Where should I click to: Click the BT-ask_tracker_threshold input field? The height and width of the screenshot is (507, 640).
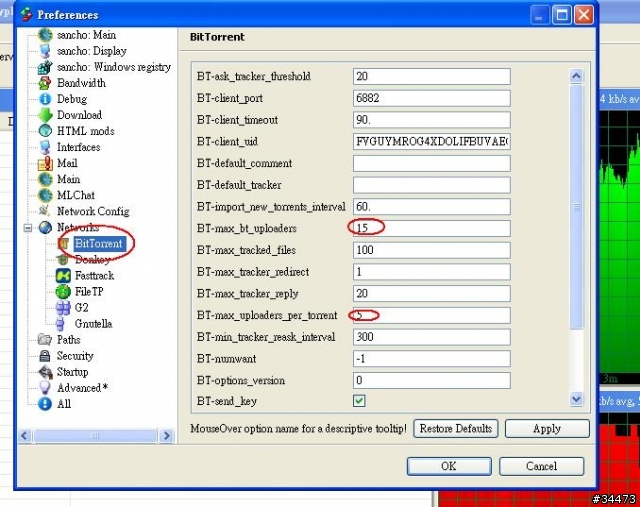pos(431,76)
